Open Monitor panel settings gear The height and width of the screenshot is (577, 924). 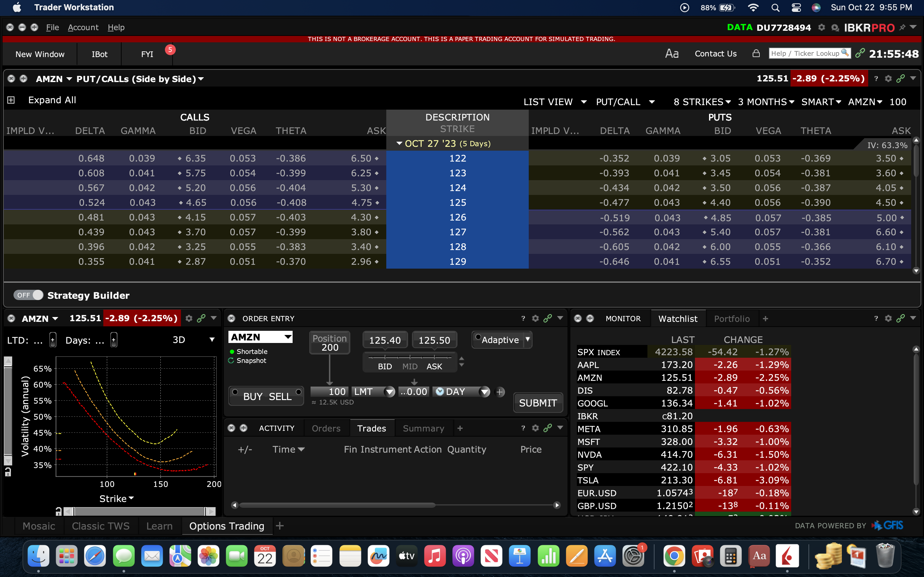[x=888, y=318]
